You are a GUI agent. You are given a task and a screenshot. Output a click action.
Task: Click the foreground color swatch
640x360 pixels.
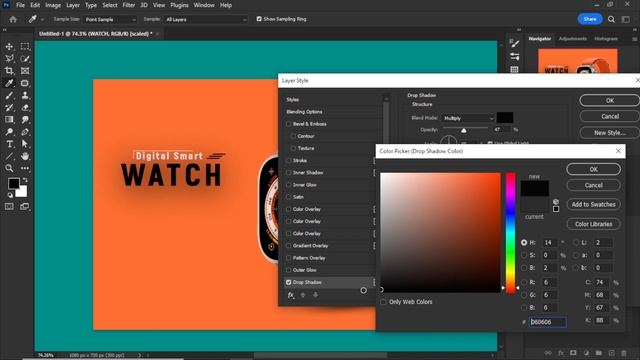[13, 184]
